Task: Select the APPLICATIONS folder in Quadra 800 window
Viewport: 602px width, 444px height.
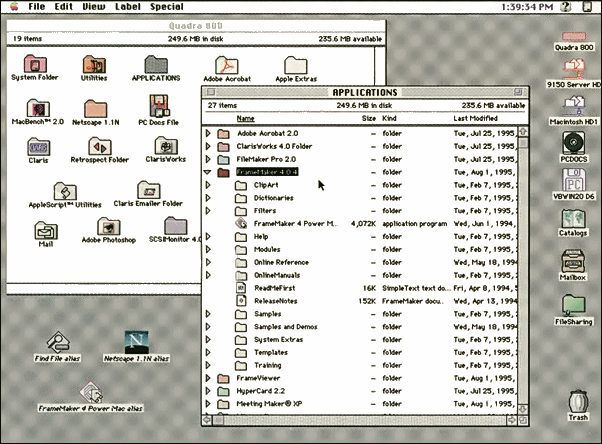Action: coord(156,64)
